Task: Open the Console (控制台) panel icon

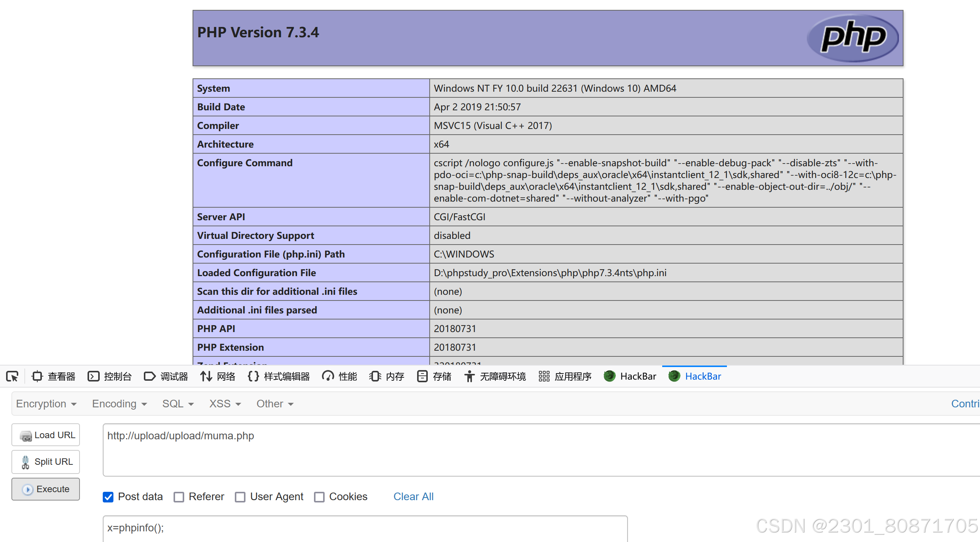Action: (93, 377)
